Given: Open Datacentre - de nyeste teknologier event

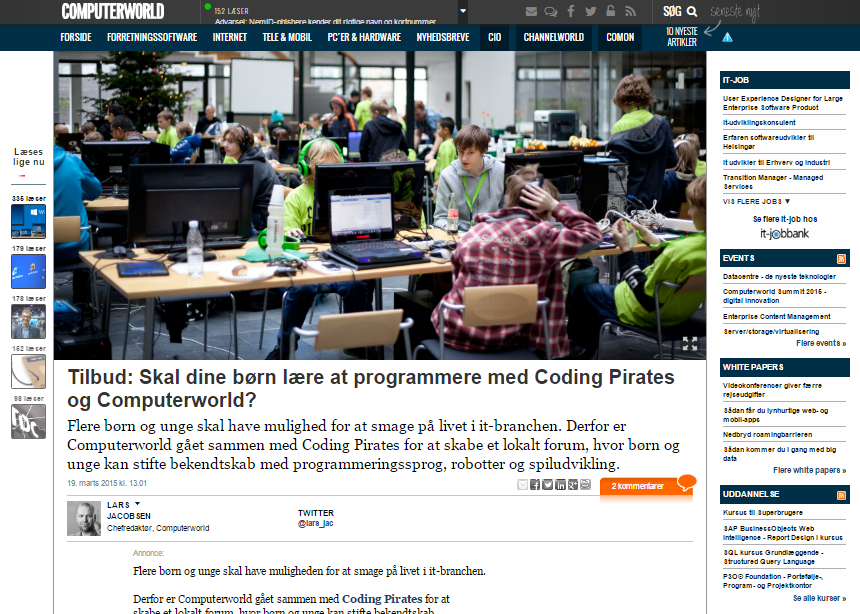Looking at the screenshot, I should click(779, 277).
